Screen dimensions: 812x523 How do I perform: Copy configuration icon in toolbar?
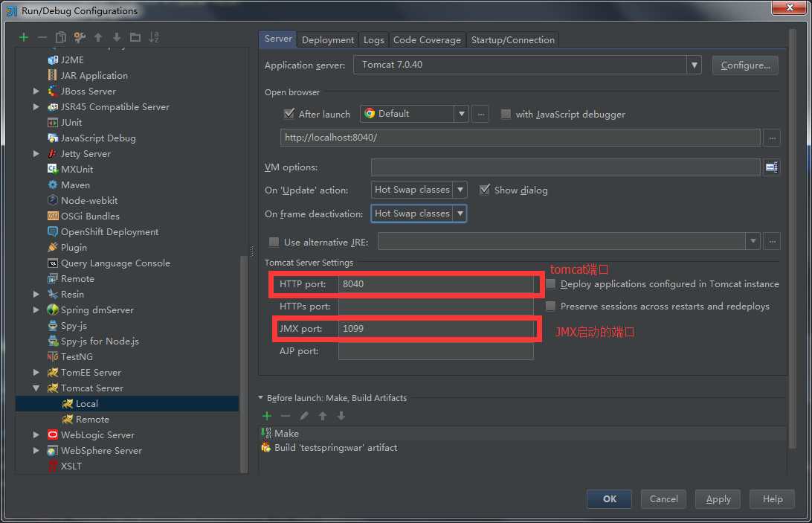[61, 37]
